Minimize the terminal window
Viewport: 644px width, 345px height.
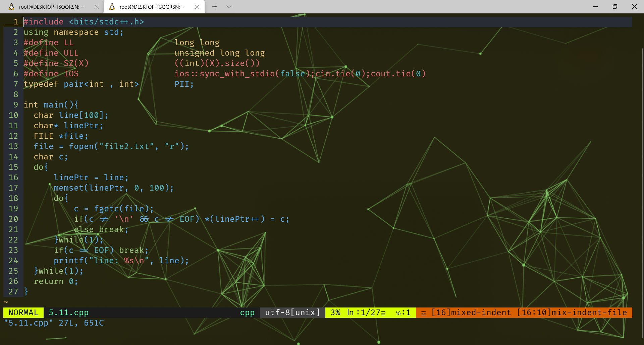(596, 7)
